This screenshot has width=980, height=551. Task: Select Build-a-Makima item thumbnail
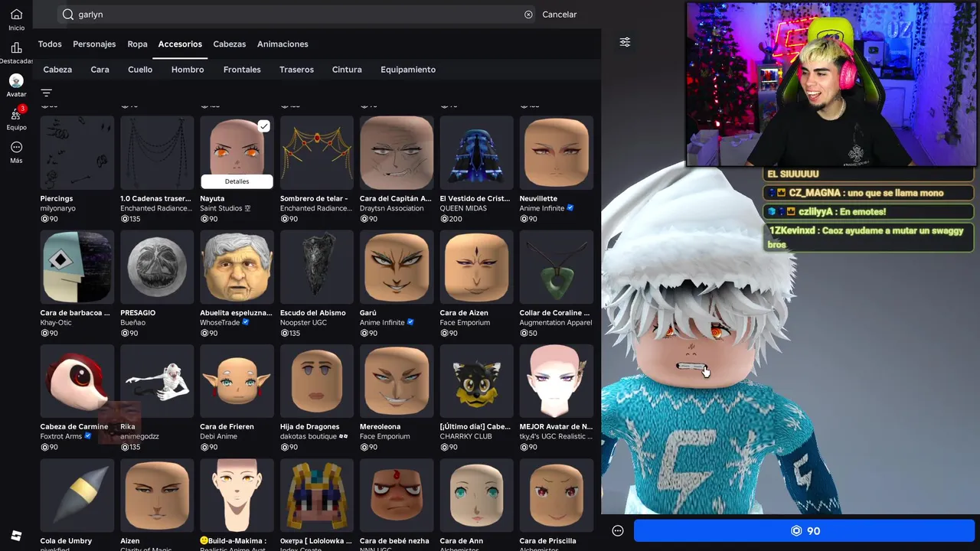pyautogui.click(x=237, y=495)
